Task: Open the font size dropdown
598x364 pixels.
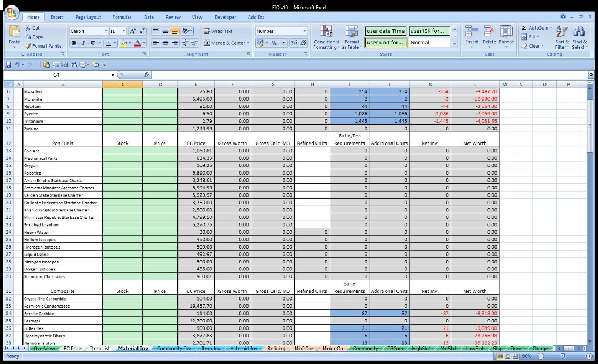Action: pos(124,31)
